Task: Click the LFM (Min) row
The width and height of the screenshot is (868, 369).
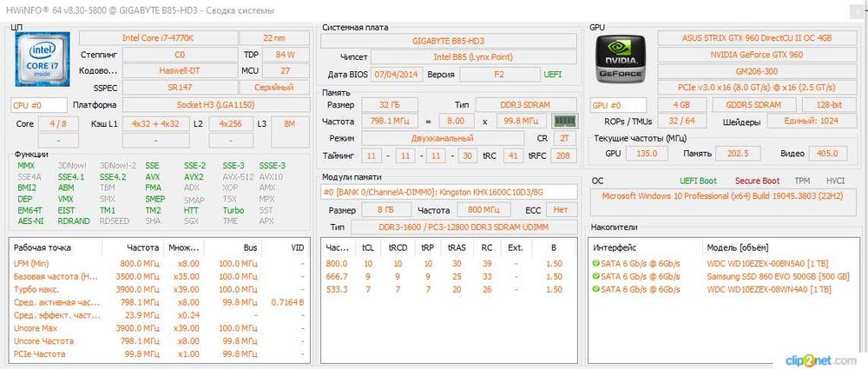Action: point(159,264)
